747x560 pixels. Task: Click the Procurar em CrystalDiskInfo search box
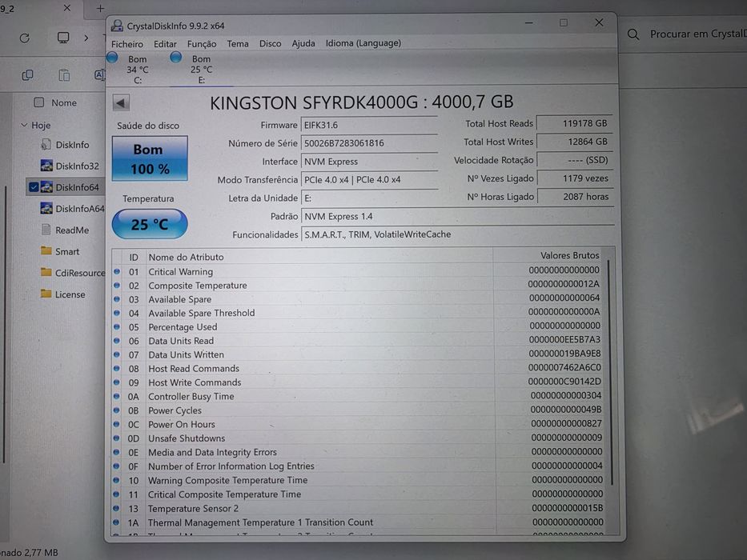tap(686, 34)
